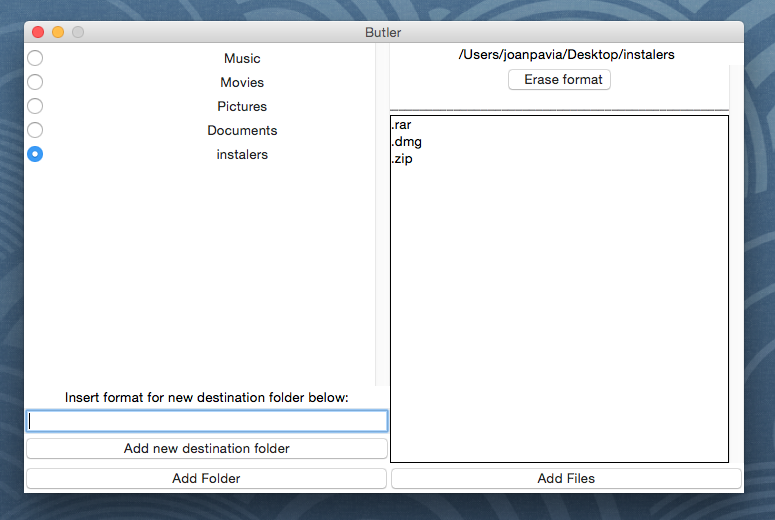Focus the new format input field
This screenshot has width=775, height=520.
(x=207, y=421)
